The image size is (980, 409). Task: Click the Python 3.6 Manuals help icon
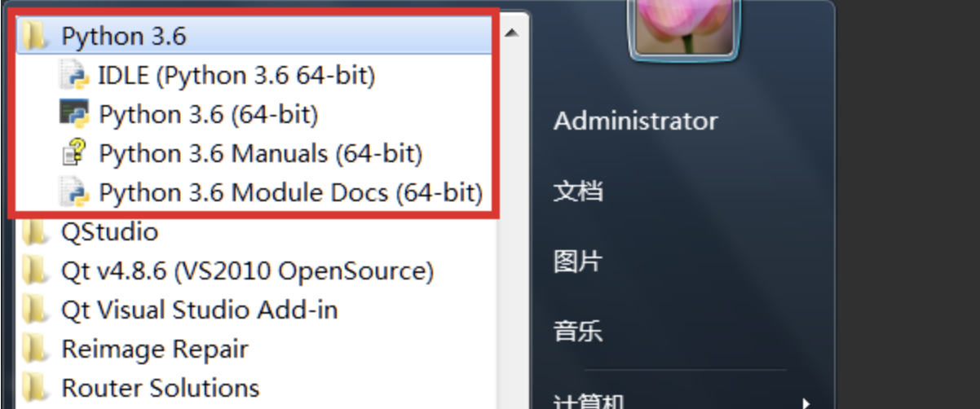click(x=73, y=152)
